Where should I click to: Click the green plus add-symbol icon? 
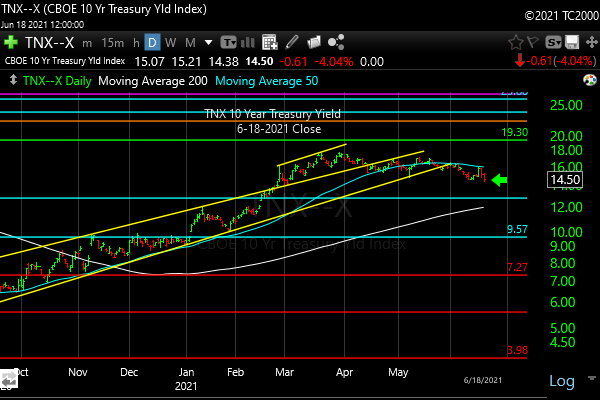[x=11, y=42]
